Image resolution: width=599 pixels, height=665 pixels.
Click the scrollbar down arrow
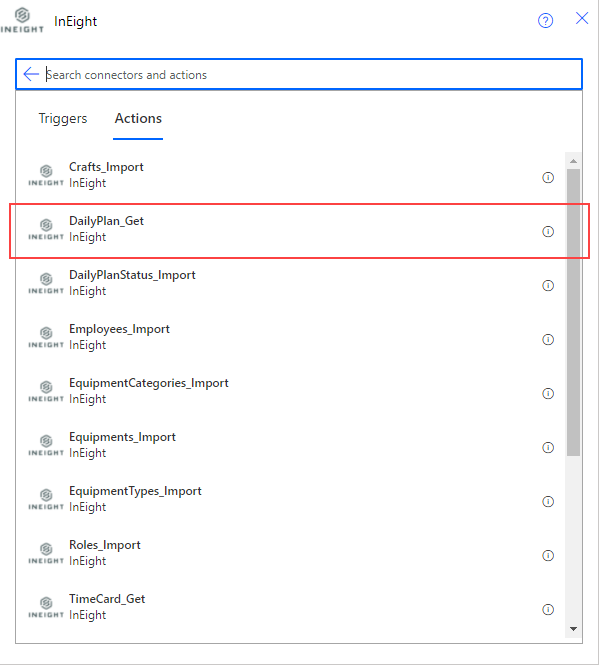click(x=573, y=629)
